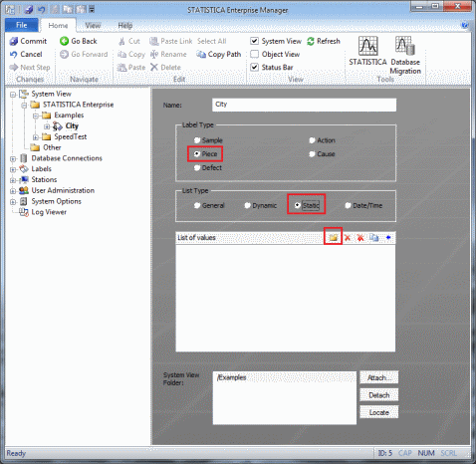
Task: Choose the Dynamic list type
Action: [x=247, y=205]
